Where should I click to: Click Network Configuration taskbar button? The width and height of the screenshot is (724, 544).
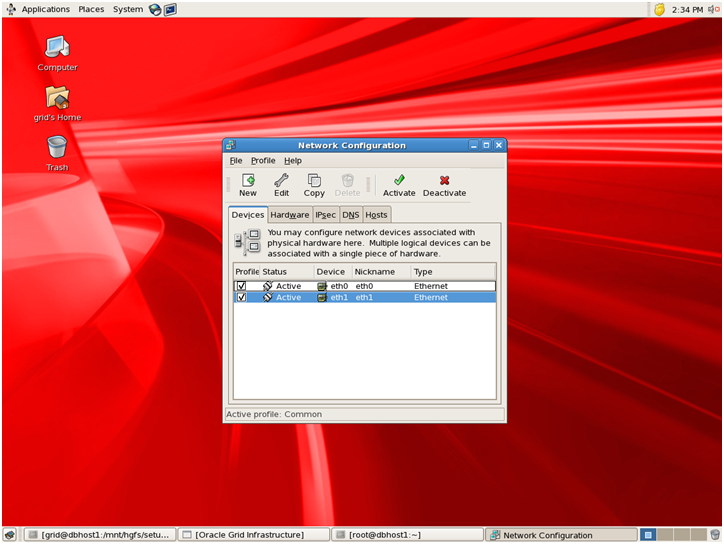tap(561, 535)
